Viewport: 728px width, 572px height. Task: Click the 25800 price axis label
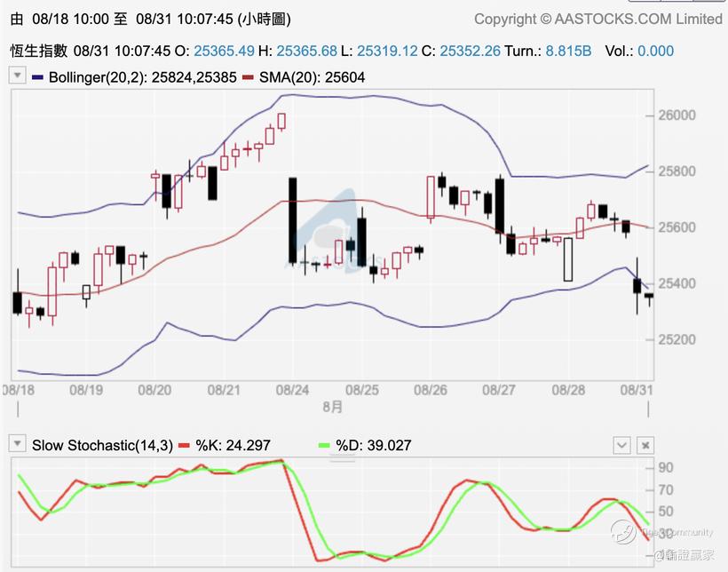(677, 171)
